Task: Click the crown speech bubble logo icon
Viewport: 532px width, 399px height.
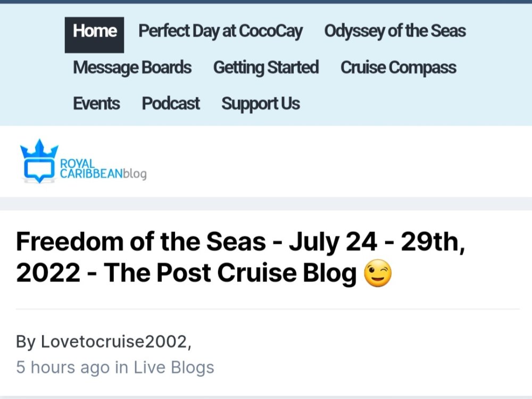Action: coord(39,161)
